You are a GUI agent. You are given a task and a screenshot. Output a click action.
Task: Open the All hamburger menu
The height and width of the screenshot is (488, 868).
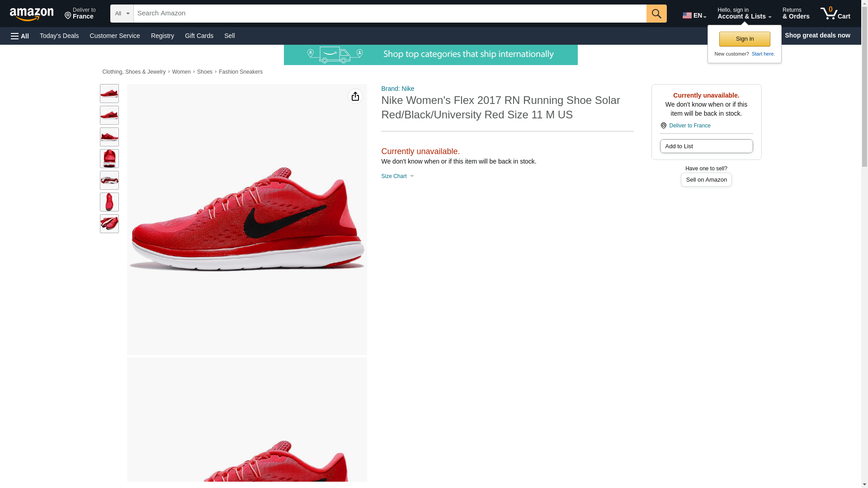(x=20, y=36)
